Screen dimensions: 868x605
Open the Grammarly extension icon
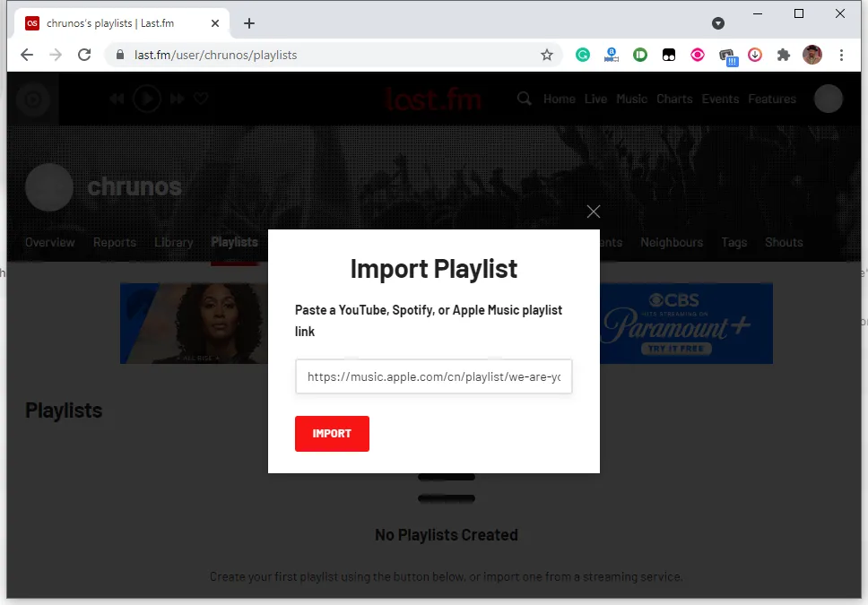tap(582, 55)
